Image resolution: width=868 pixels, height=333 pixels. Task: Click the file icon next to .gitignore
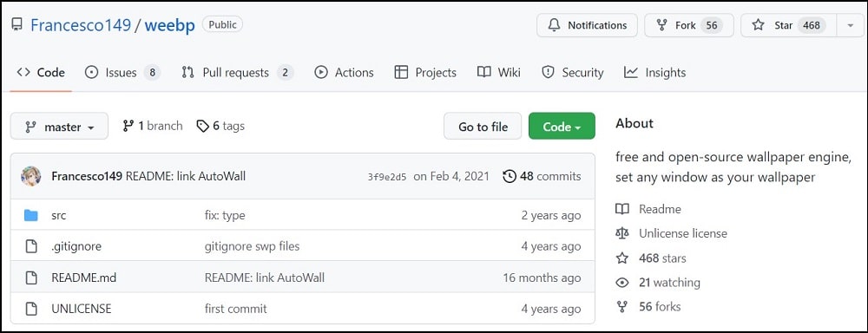[31, 246]
